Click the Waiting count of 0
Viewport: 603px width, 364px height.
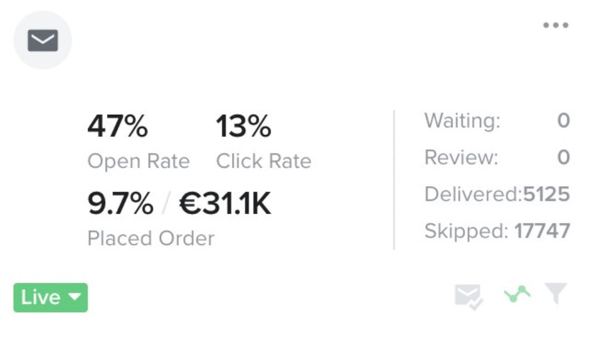pos(563,121)
